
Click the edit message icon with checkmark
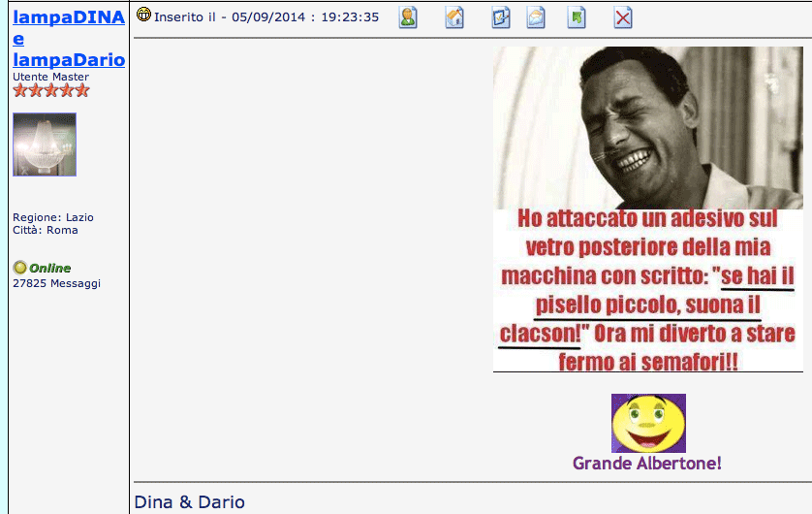click(x=501, y=17)
